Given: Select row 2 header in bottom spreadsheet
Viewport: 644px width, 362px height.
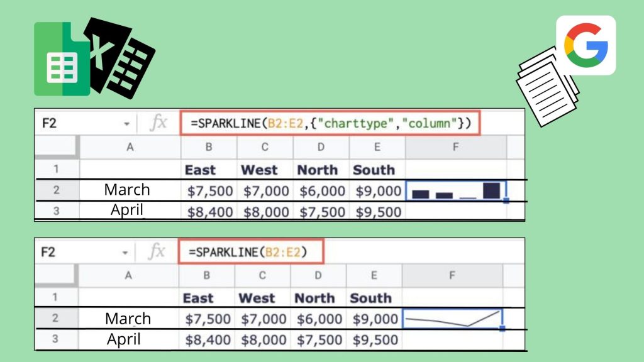Looking at the screenshot, I should pyautogui.click(x=55, y=318).
